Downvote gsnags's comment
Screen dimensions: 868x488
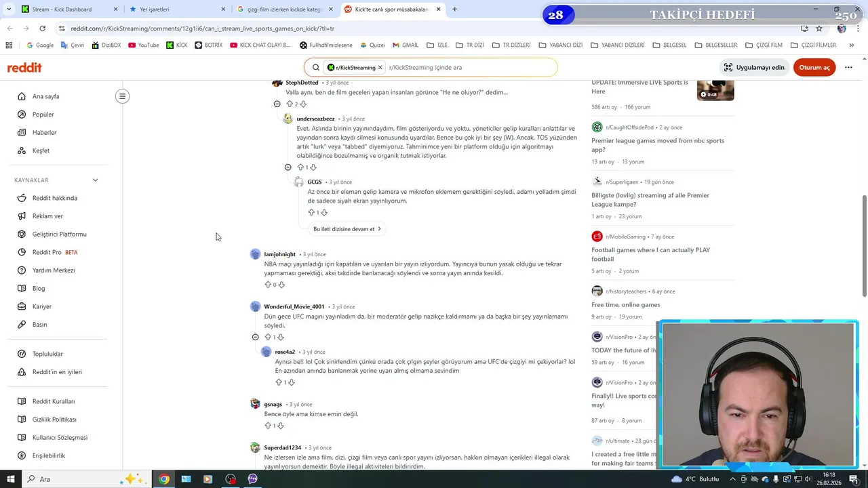click(x=281, y=426)
